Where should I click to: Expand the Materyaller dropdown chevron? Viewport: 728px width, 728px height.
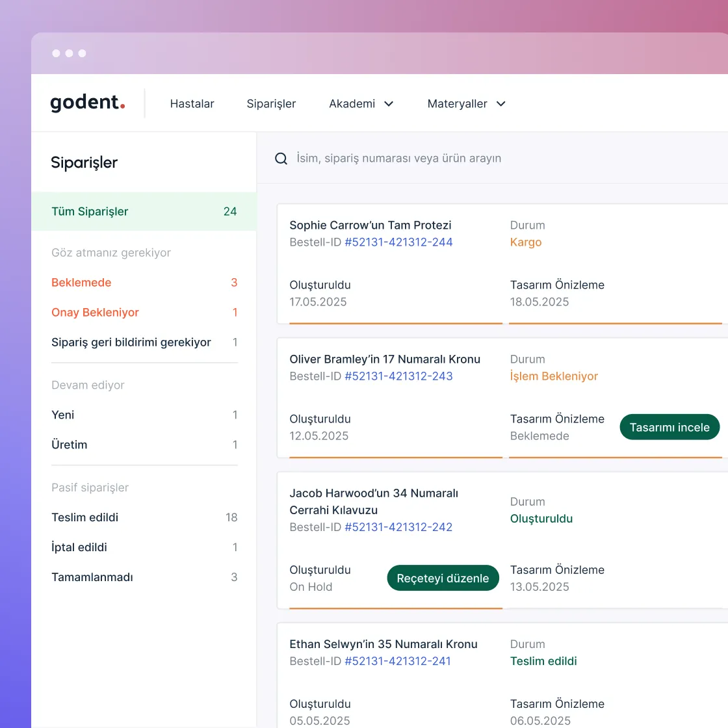(500, 104)
